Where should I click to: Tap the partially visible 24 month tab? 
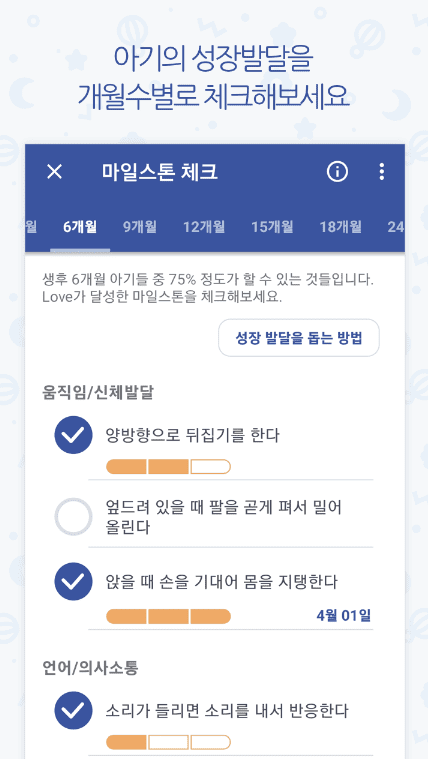pyautogui.click(x=396, y=227)
